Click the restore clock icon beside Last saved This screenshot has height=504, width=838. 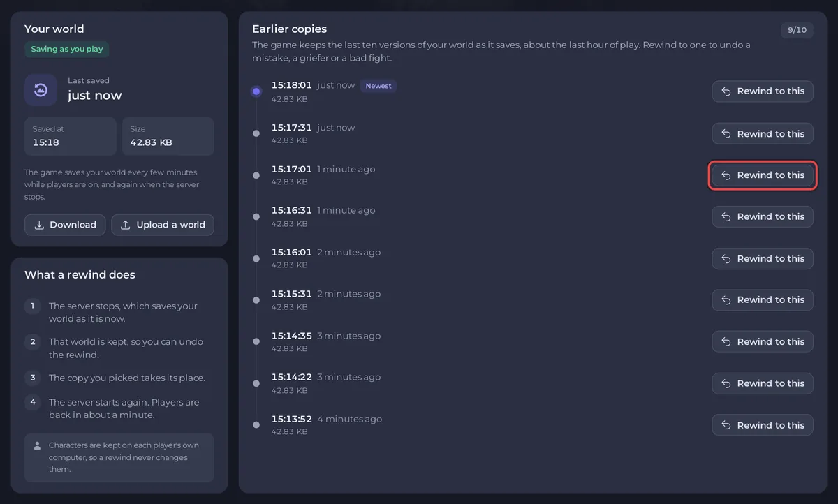[41, 90]
